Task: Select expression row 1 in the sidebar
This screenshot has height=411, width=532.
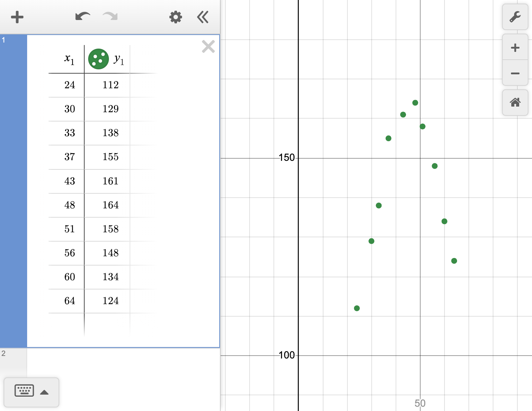Action: [14, 107]
